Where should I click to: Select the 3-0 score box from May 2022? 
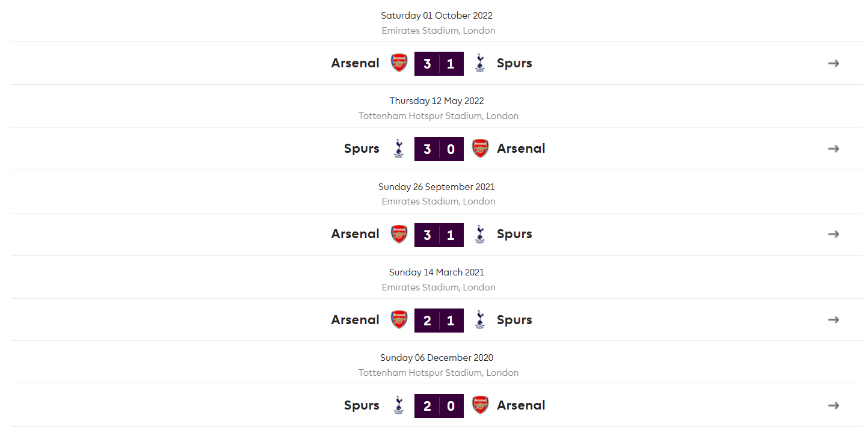pyautogui.click(x=439, y=149)
